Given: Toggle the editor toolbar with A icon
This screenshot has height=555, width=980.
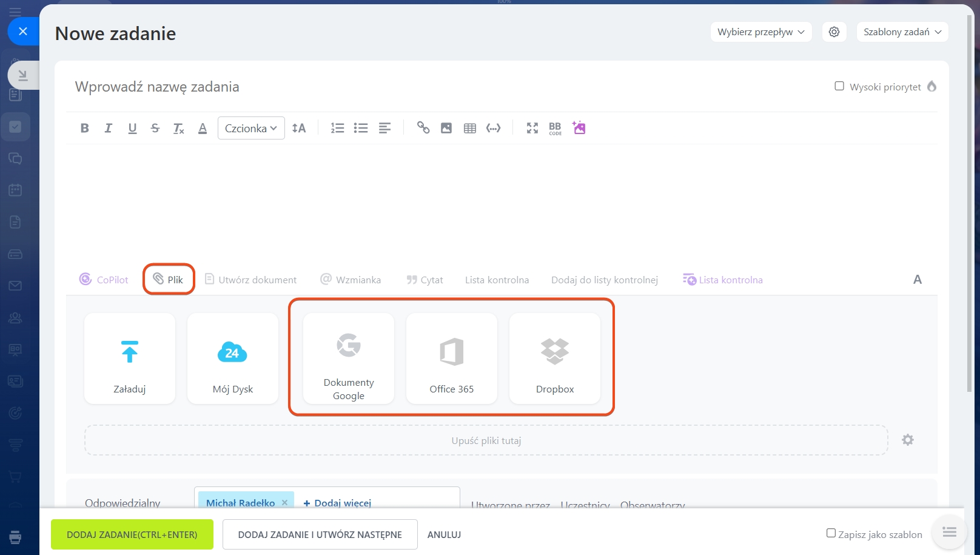Looking at the screenshot, I should [x=918, y=280].
